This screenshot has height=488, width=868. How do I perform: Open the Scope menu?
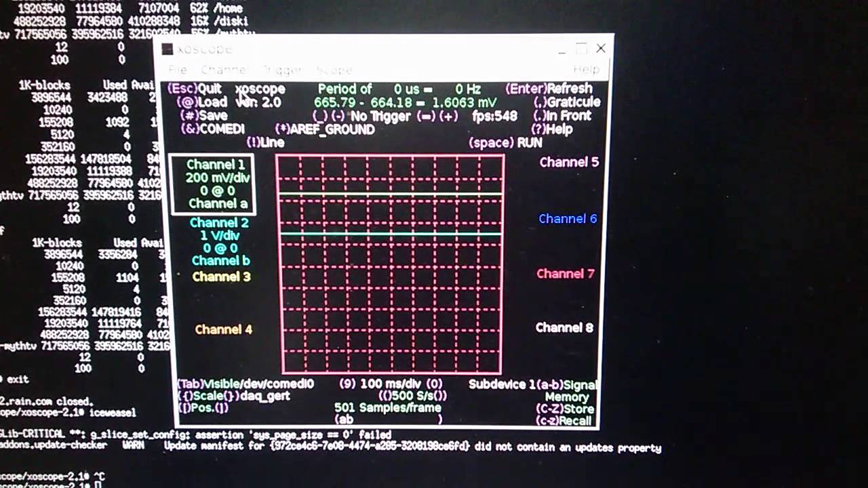coord(334,70)
